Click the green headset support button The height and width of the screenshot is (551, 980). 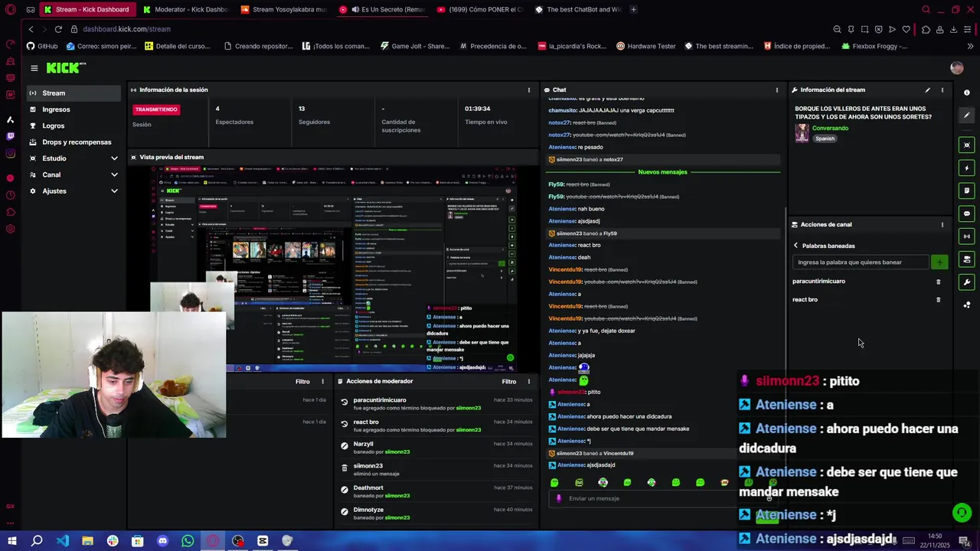pos(962,512)
